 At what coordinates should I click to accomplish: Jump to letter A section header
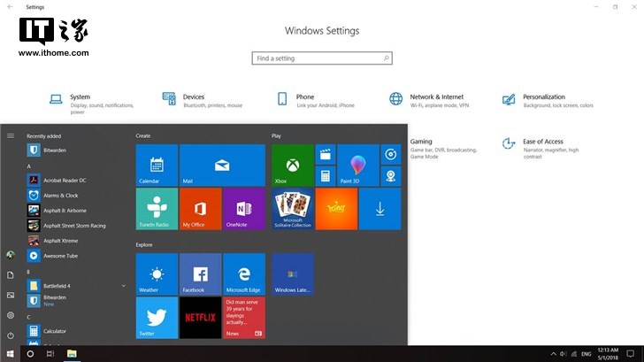coord(28,166)
